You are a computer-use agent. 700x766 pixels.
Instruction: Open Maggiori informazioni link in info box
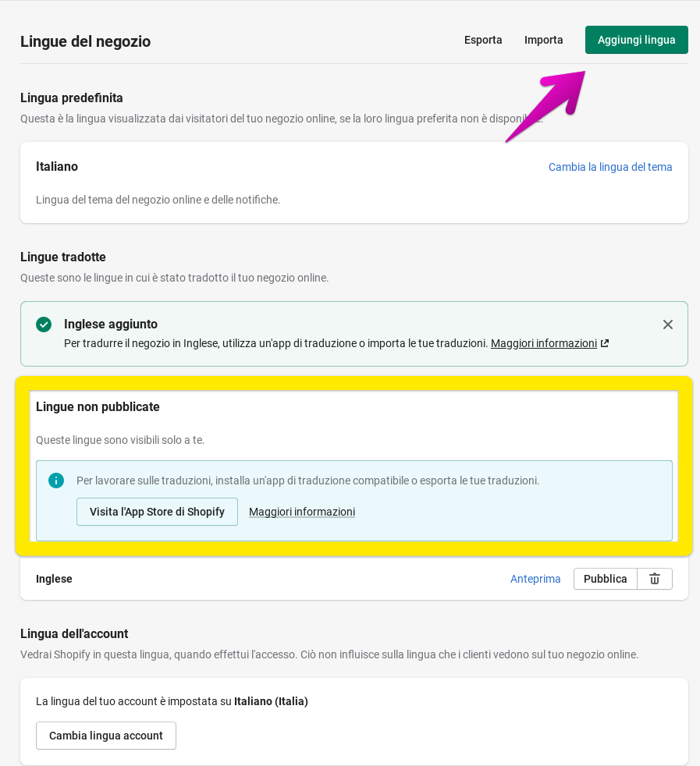302,512
